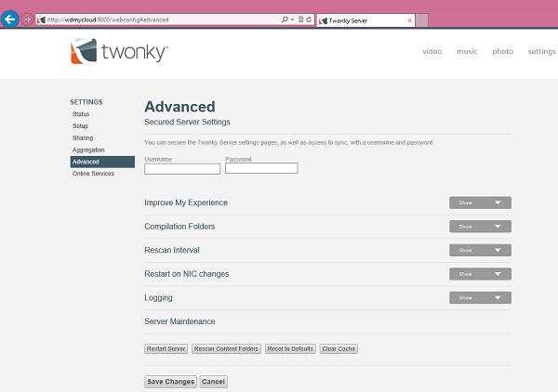558x392 pixels.
Task: Open the address bar dropdown arrow
Action: [293, 20]
